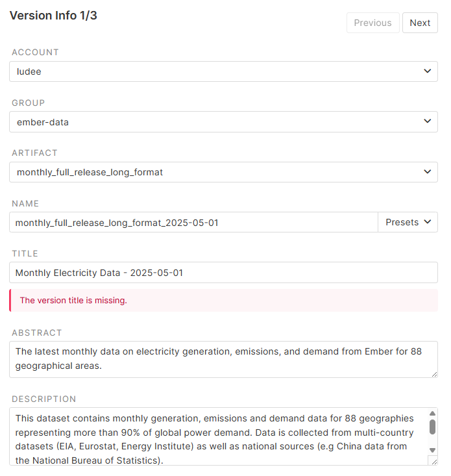Click the 'Version Info 1/3' heading
Screen dimensions: 451x476
[53, 16]
